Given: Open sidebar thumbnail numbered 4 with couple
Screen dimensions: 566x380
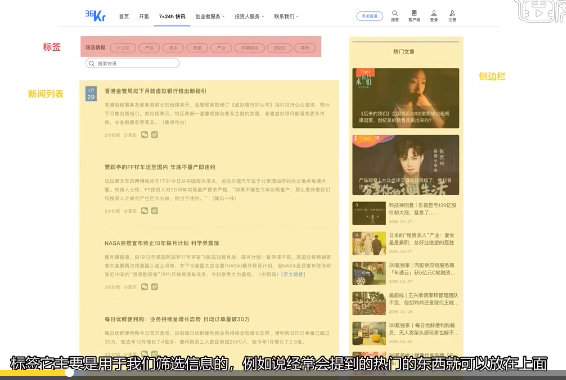Looking at the screenshot, I should [x=369, y=243].
